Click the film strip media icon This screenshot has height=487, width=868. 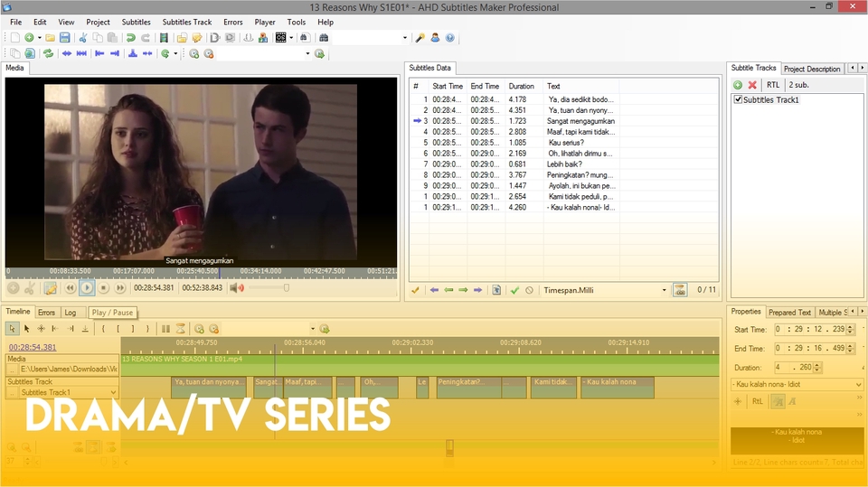164,38
